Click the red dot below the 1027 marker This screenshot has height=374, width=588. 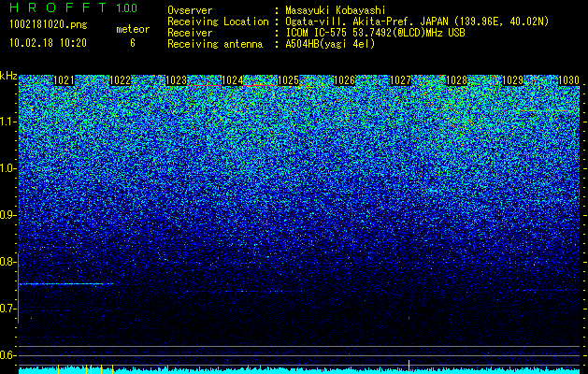pos(409,318)
